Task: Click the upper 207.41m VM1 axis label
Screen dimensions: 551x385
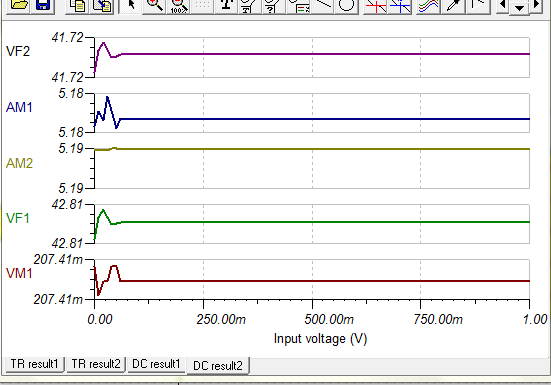Action: click(58, 260)
